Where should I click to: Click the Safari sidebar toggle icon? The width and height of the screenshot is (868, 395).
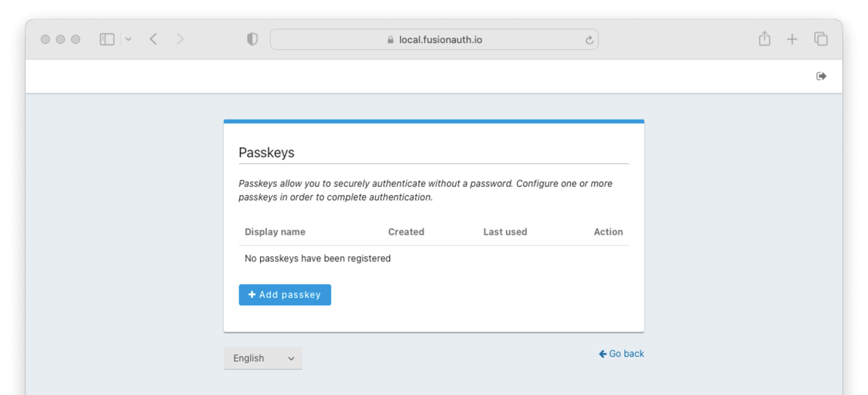pos(107,39)
